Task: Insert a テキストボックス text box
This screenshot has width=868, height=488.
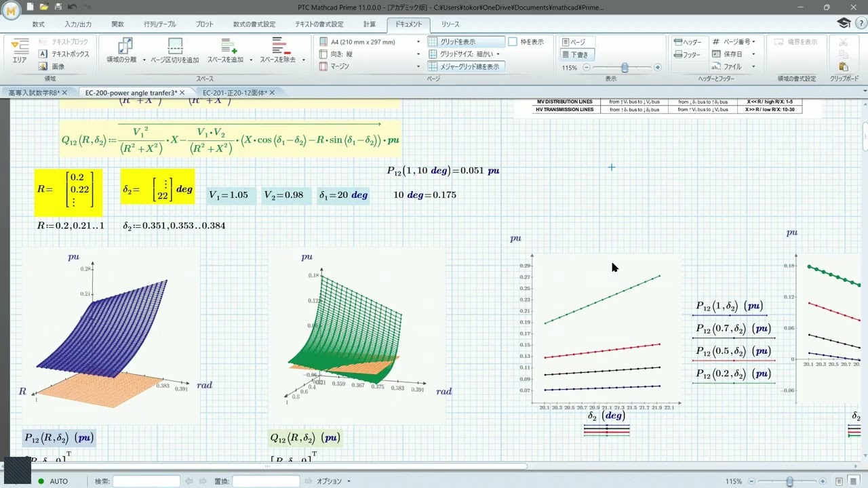Action: pyautogui.click(x=64, y=54)
